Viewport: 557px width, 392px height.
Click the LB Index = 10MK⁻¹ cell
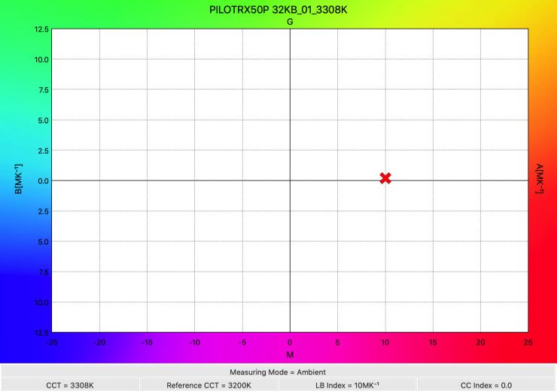pos(348,385)
